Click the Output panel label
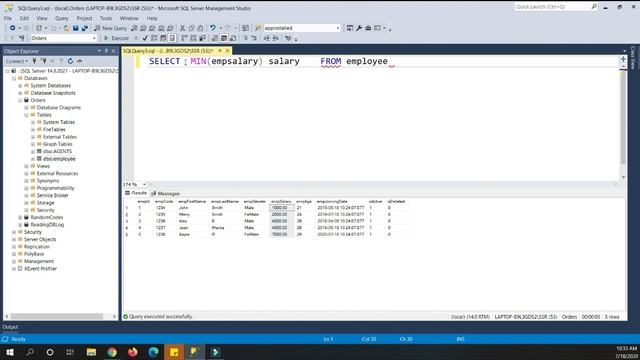The height and width of the screenshot is (360, 640). pos(10,327)
